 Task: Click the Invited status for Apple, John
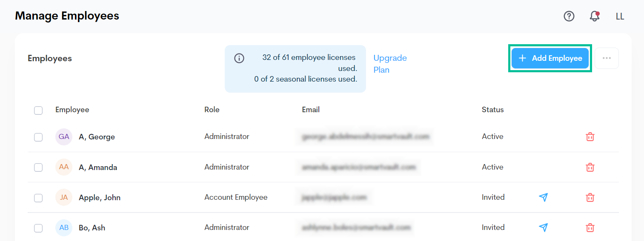(x=493, y=197)
